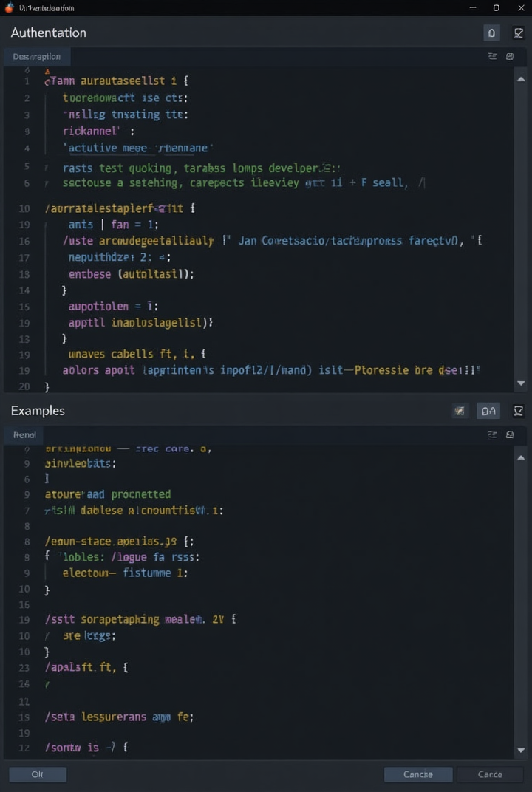This screenshot has width=532, height=792.
Task: Maximize the window
Action: (x=496, y=7)
